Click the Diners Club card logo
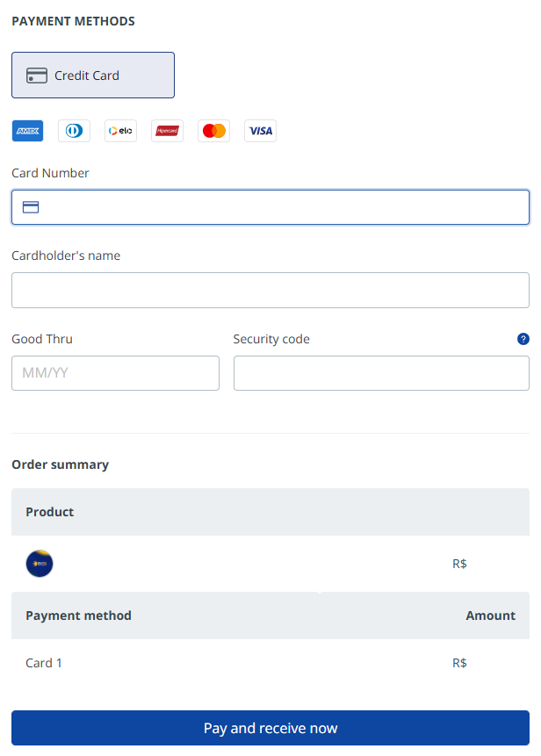This screenshot has width=541, height=756. click(x=74, y=131)
